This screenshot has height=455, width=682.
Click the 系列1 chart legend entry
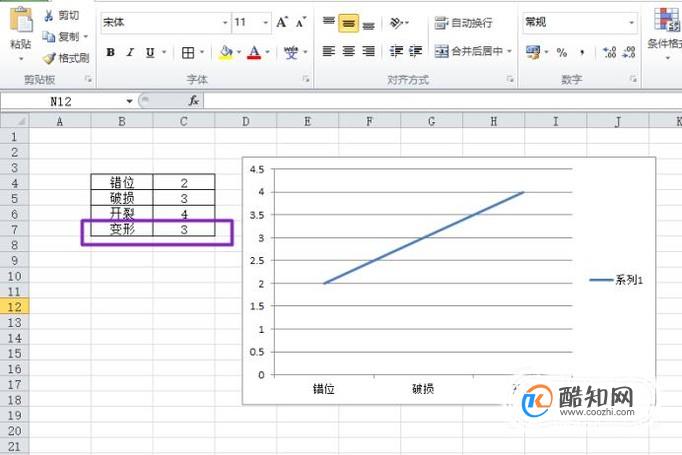(x=616, y=280)
